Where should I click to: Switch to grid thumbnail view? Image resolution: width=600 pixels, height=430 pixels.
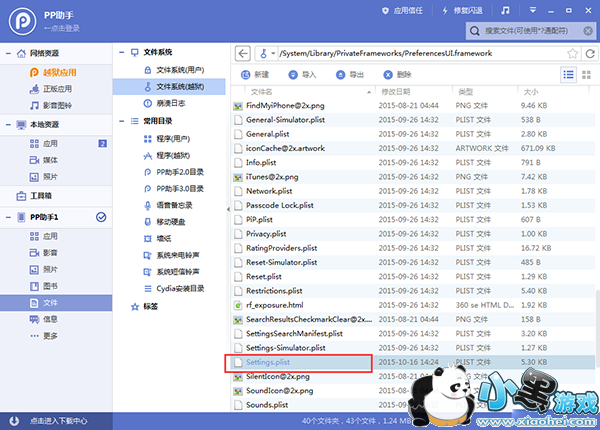pos(586,75)
